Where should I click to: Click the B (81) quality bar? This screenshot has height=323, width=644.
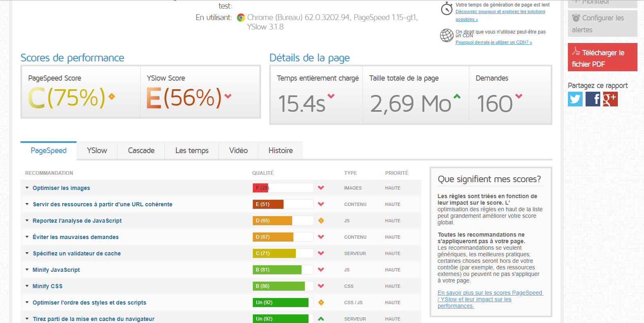click(x=283, y=270)
